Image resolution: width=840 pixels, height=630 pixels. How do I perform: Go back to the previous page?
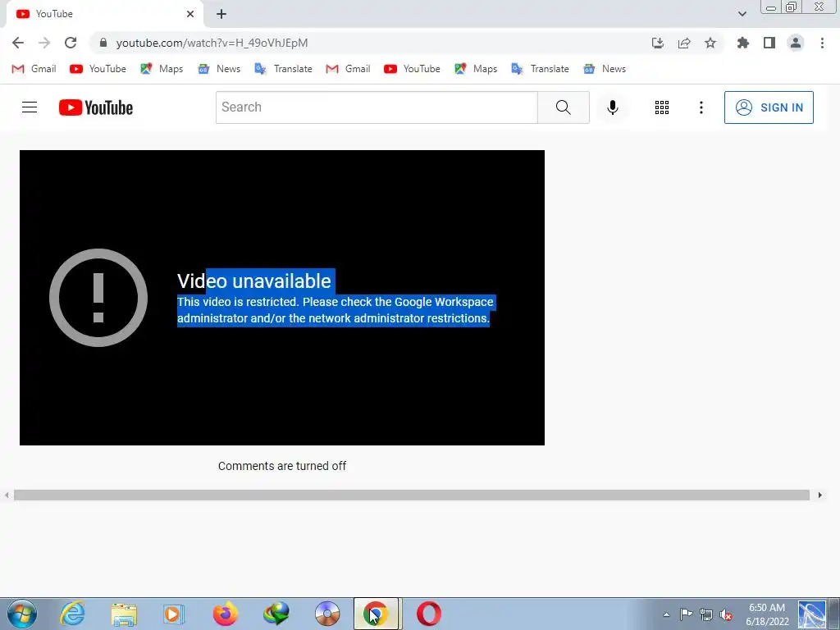[18, 43]
